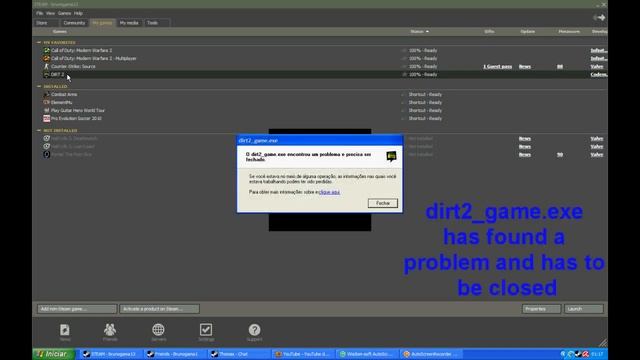
Task: Switch to the Chat window taskbar button
Action: click(239, 354)
